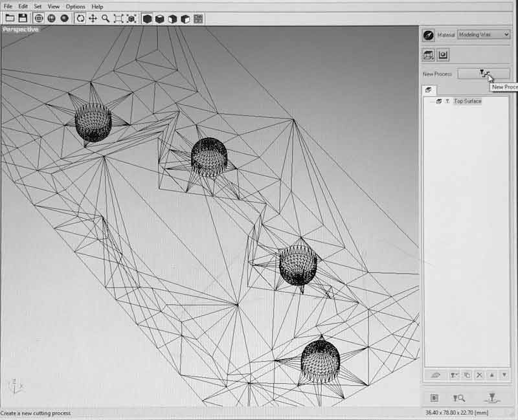The width and height of the screenshot is (518, 420).
Task: Save the project with the floppy disk icon
Action: [x=23, y=19]
